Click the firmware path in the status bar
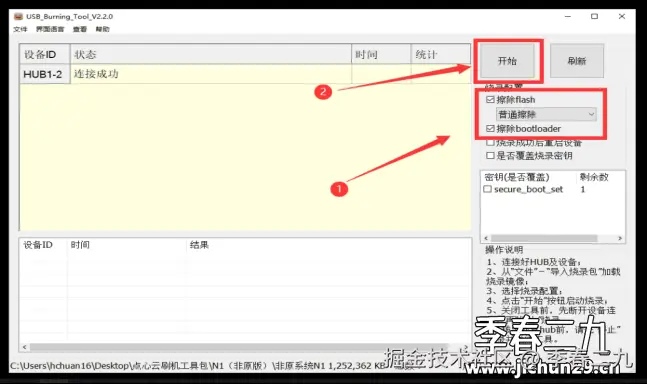The width and height of the screenshot is (647, 384). click(x=197, y=366)
